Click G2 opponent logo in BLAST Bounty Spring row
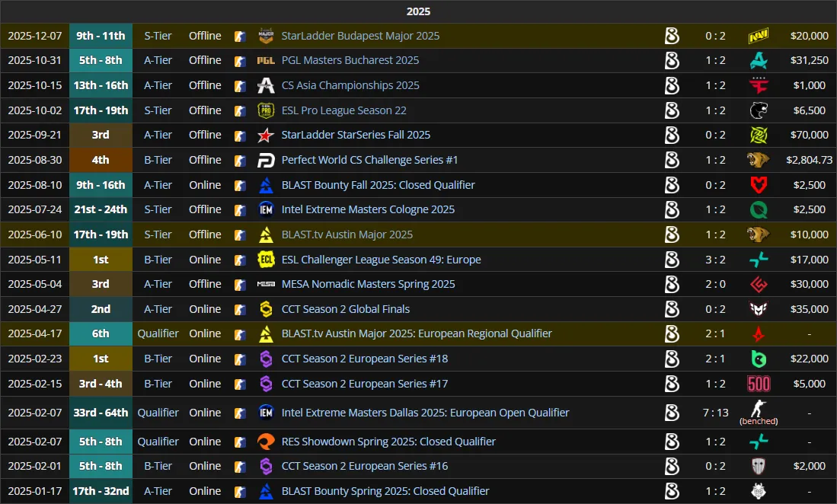Screen dimensions: 837x504 point(758,491)
